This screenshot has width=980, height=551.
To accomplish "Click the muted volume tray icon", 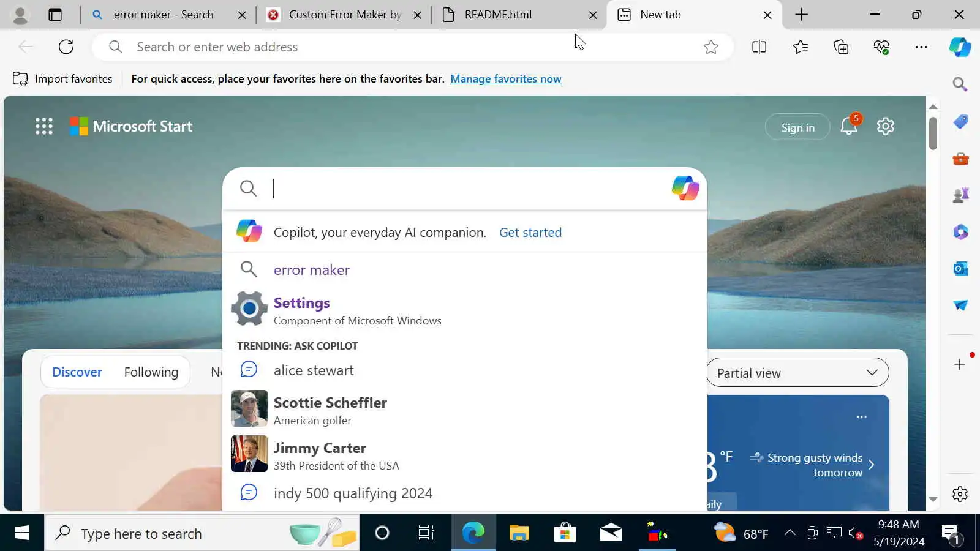I will pos(856,533).
